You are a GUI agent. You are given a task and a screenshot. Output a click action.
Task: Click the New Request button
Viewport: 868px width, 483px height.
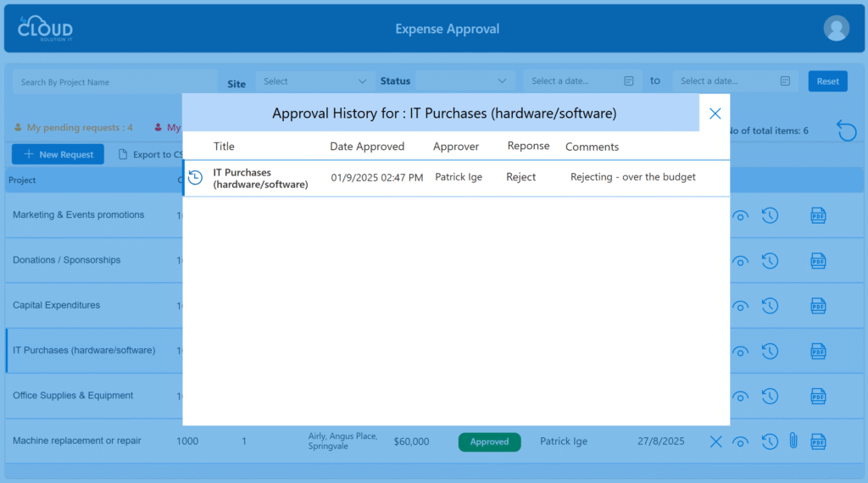point(58,154)
